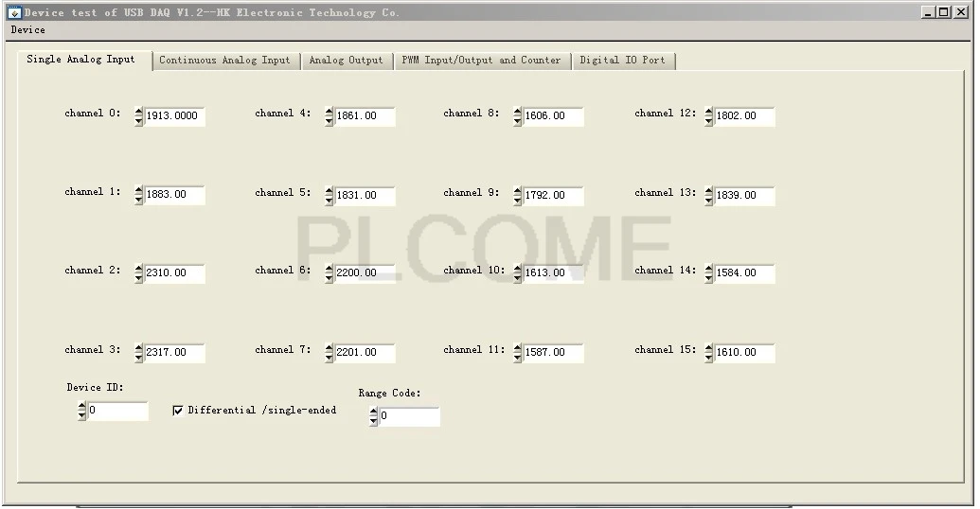This screenshot has width=980, height=509.
Task: Select channel 8 value field 1606.00
Action: coord(554,116)
